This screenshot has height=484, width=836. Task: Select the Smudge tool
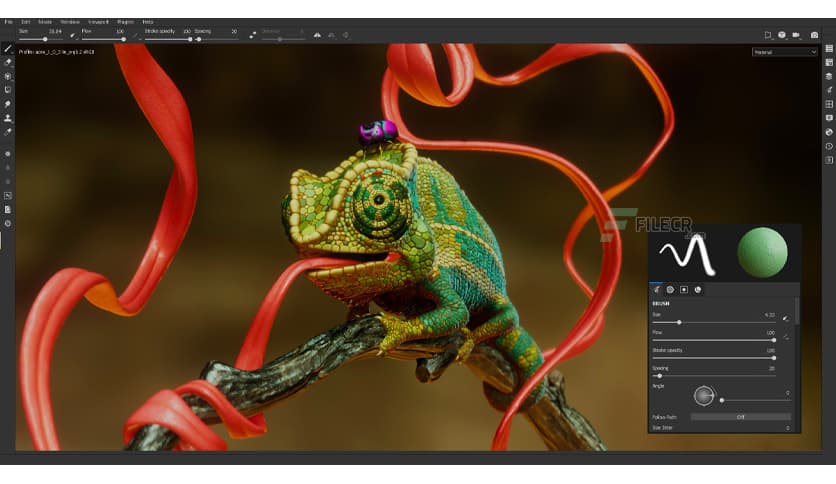coord(7,104)
